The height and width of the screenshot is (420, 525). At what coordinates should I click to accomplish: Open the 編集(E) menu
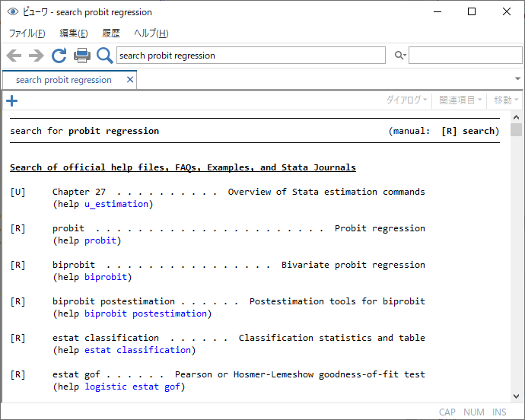tap(73, 33)
